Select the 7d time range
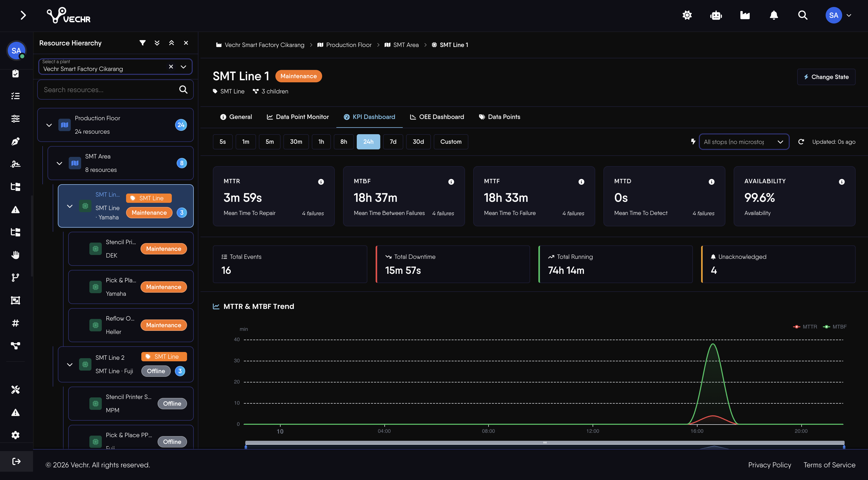868x480 pixels. 393,142
